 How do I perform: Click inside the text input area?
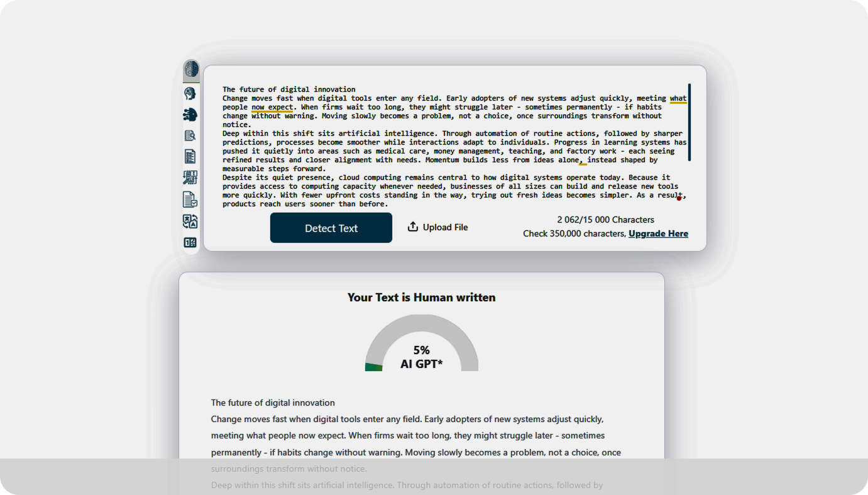(x=454, y=147)
